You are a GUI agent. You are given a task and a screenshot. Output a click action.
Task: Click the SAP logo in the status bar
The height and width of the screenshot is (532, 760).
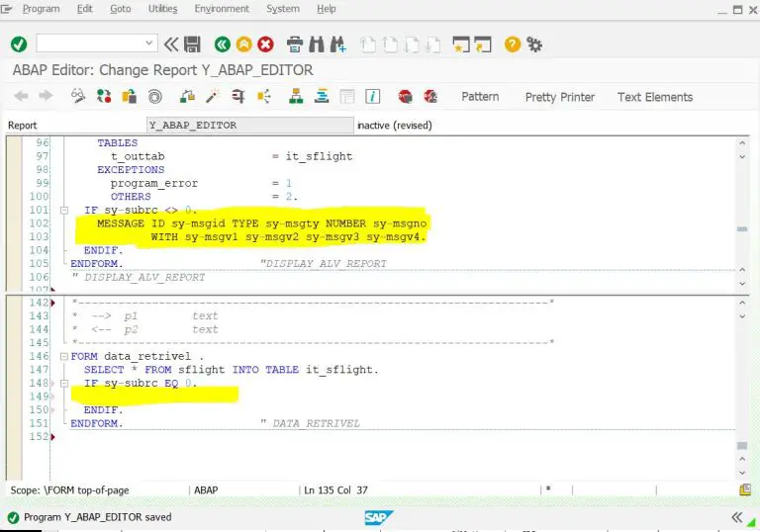[x=379, y=517]
